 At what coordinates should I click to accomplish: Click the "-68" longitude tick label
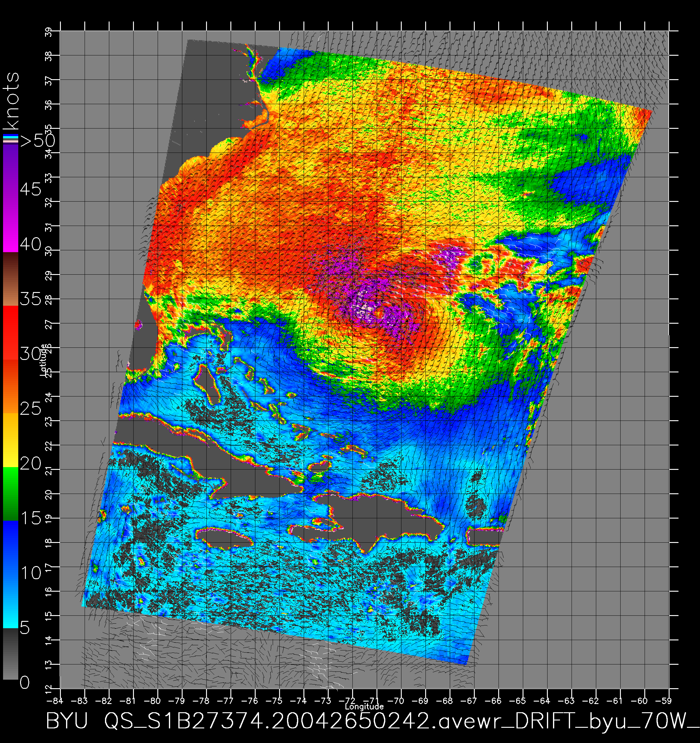click(x=445, y=701)
